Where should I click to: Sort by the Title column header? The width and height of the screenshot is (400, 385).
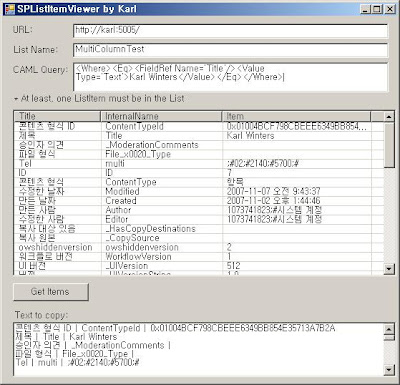point(57,116)
